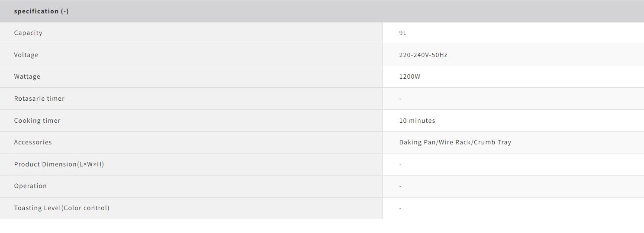644x233 pixels.
Task: Click the 10 minutes cooking timer value
Action: click(x=417, y=121)
